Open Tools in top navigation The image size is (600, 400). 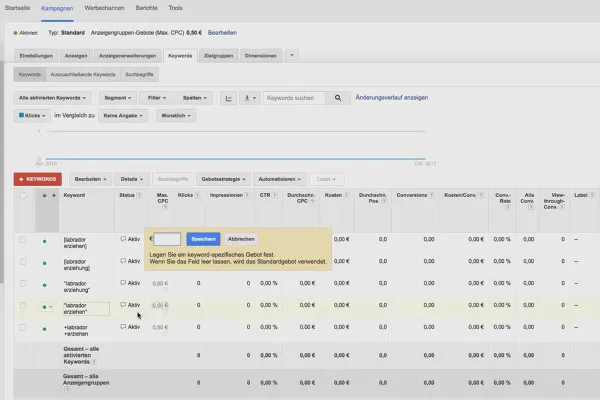coord(176,8)
